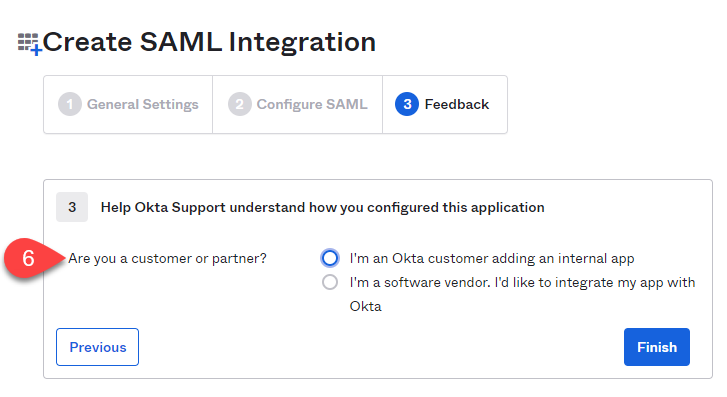Image resolution: width=727 pixels, height=397 pixels.
Task: Switch to the Feedback step tab
Action: tap(445, 105)
